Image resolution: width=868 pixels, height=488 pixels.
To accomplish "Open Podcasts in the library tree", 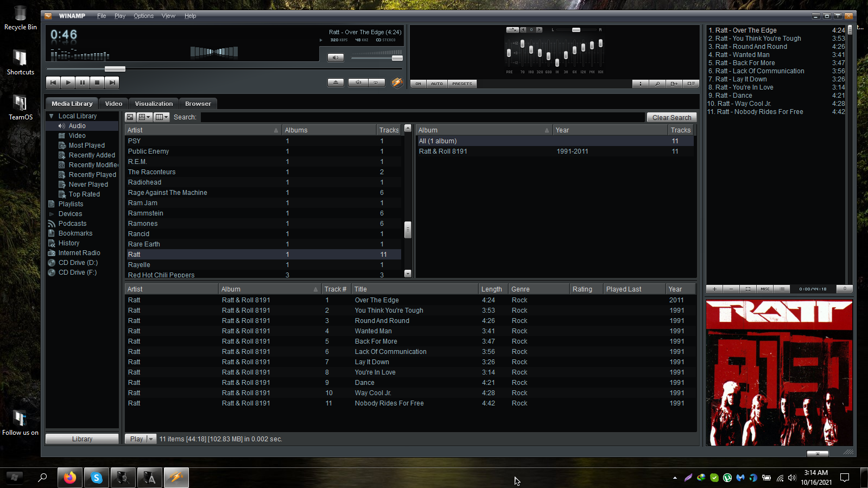I will click(72, 224).
